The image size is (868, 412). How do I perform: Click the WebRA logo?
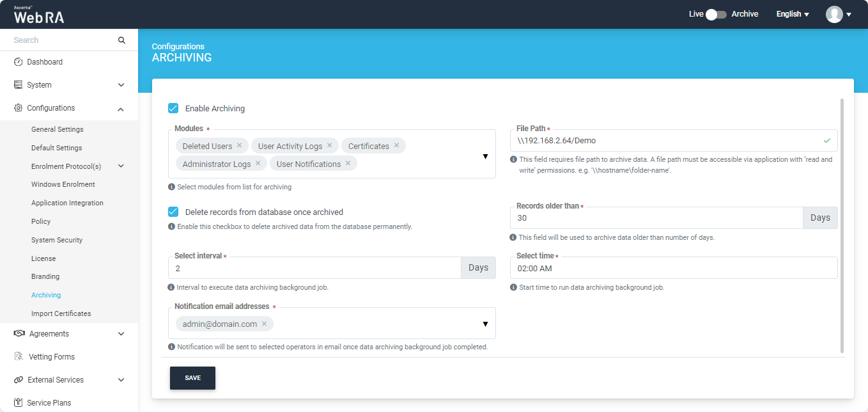(x=39, y=15)
